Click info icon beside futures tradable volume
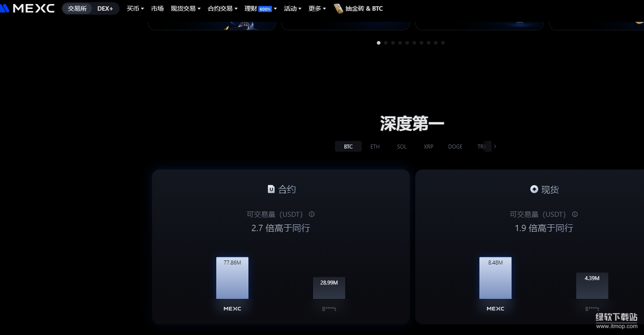 click(312, 214)
